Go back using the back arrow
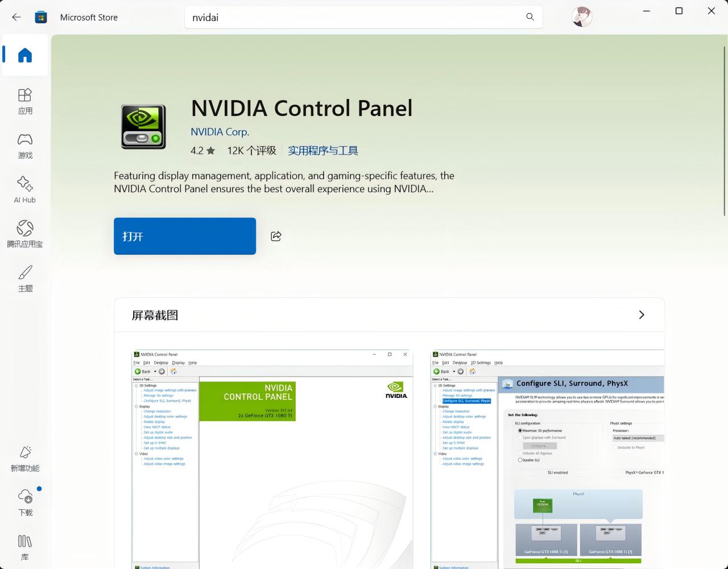The width and height of the screenshot is (728, 569). click(x=16, y=17)
